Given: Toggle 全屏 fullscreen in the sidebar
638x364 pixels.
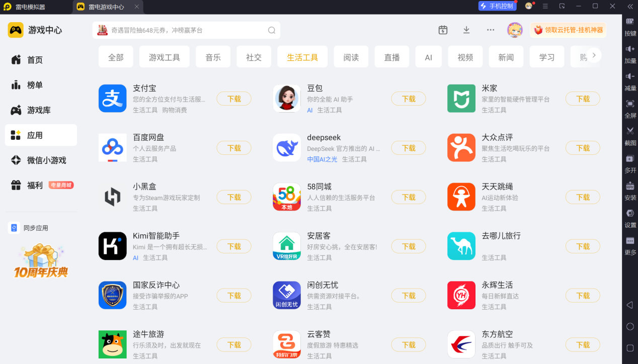Looking at the screenshot, I should (x=630, y=109).
